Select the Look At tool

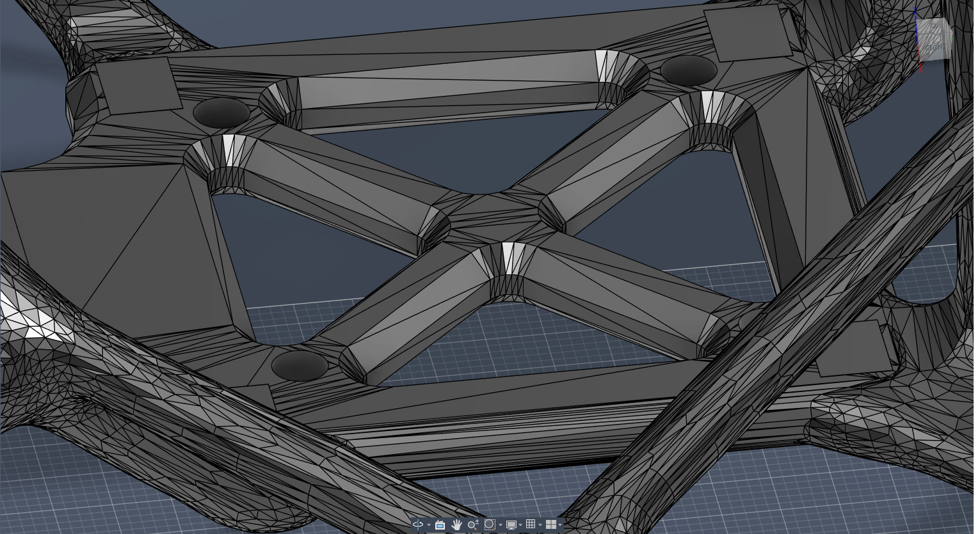coord(440,524)
